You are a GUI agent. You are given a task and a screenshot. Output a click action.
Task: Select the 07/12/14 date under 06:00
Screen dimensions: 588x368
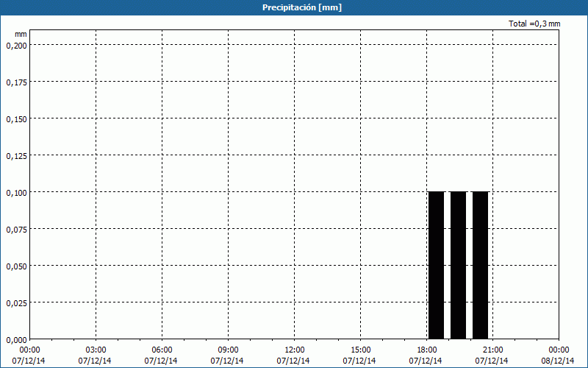click(161, 361)
